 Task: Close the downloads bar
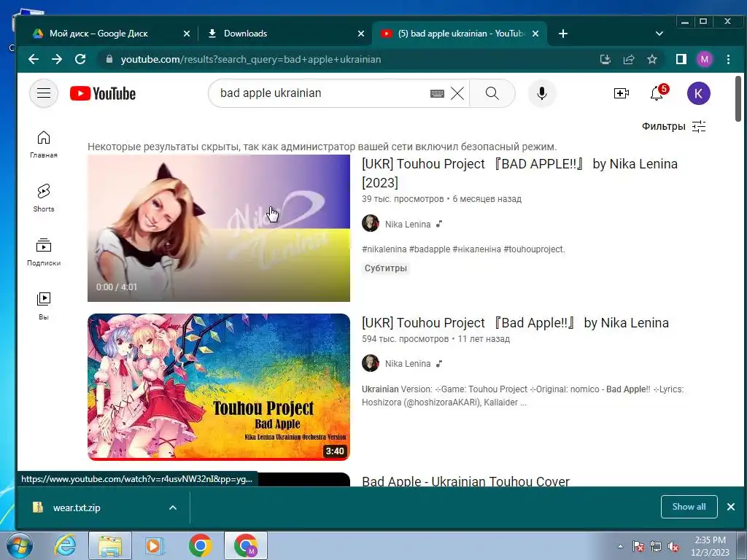point(731,507)
